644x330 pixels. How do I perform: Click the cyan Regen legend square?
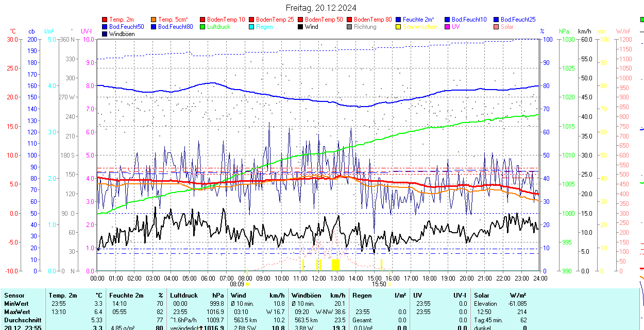[252, 27]
